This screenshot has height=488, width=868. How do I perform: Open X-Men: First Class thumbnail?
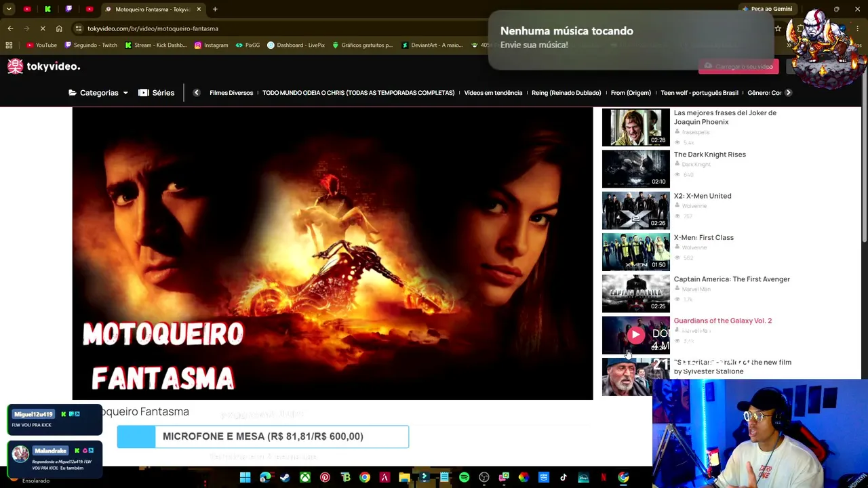pos(635,252)
